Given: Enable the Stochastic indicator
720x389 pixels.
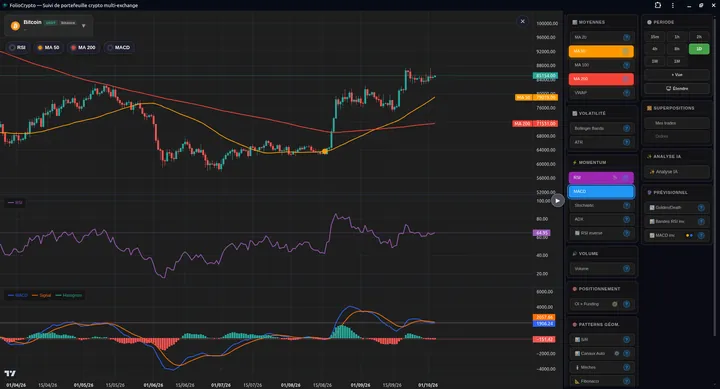Looking at the screenshot, I should pyautogui.click(x=601, y=205).
